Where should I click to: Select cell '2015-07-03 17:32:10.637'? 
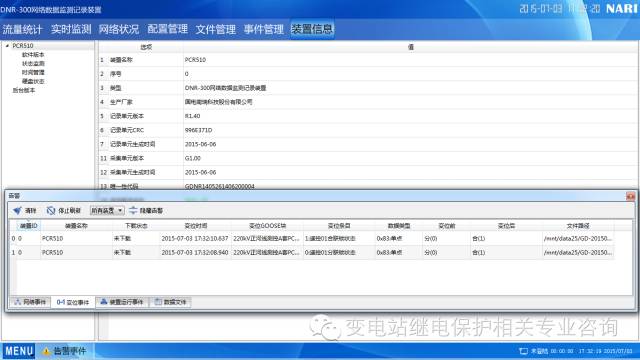(x=195, y=238)
